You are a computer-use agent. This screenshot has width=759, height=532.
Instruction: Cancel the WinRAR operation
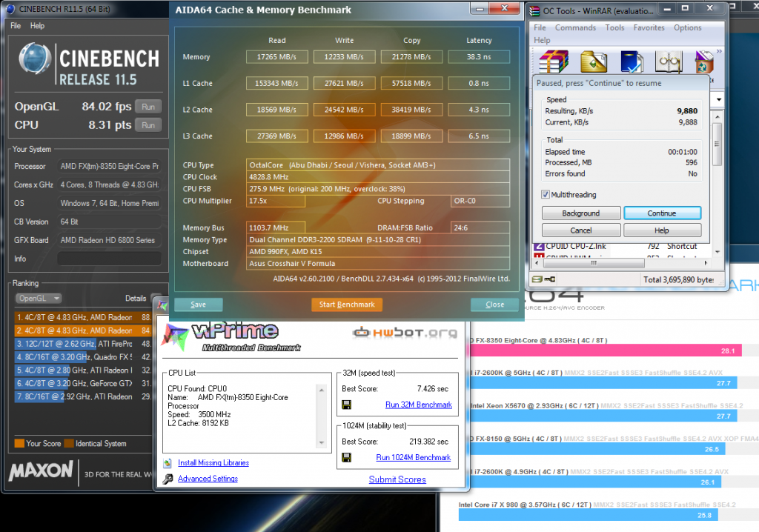[x=581, y=230]
